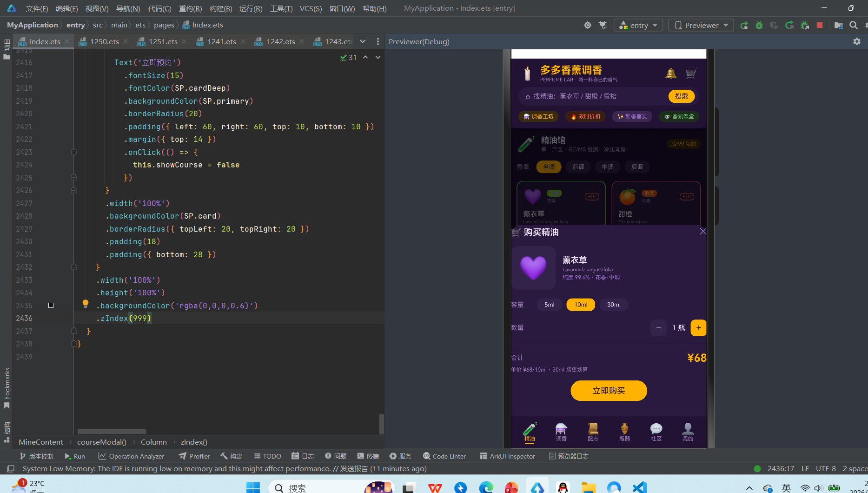Collapse the code fold at line 2438

click(x=73, y=344)
